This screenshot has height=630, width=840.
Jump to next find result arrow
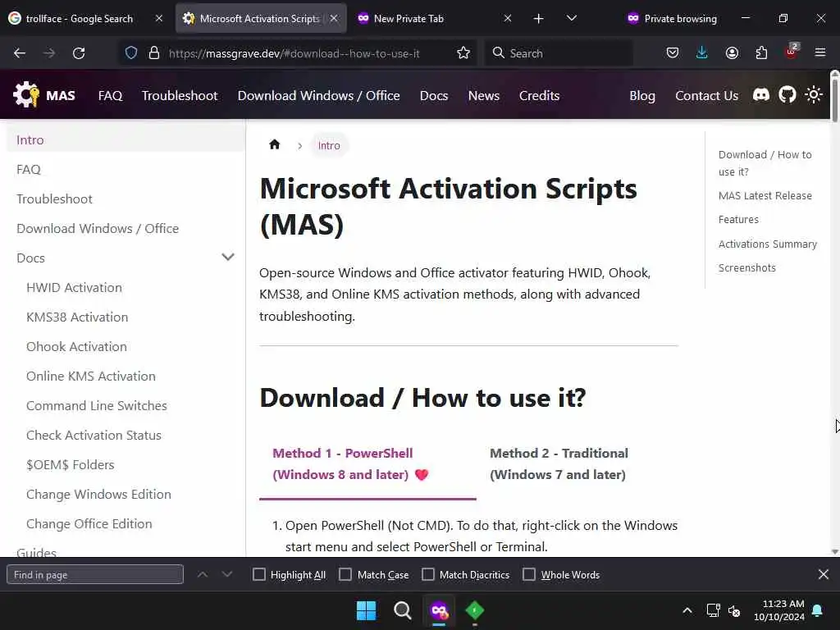tap(227, 574)
